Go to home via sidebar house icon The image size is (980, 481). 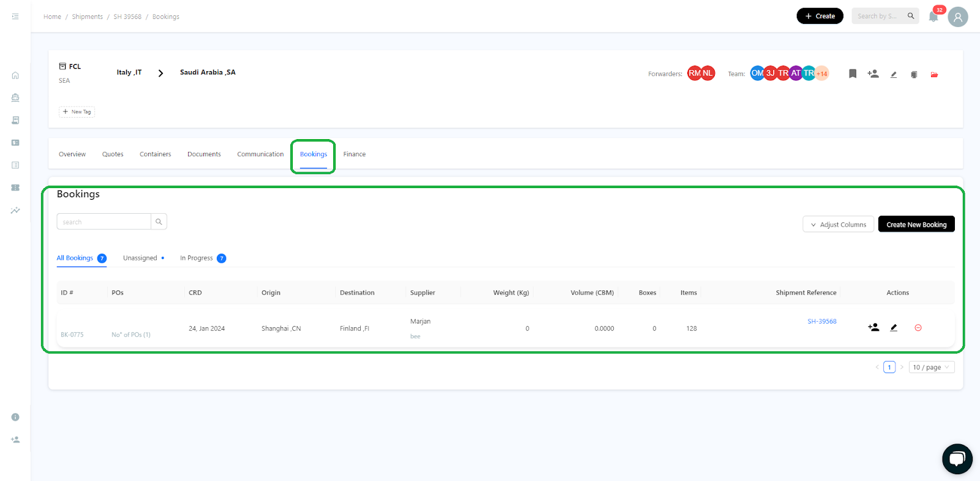point(15,75)
